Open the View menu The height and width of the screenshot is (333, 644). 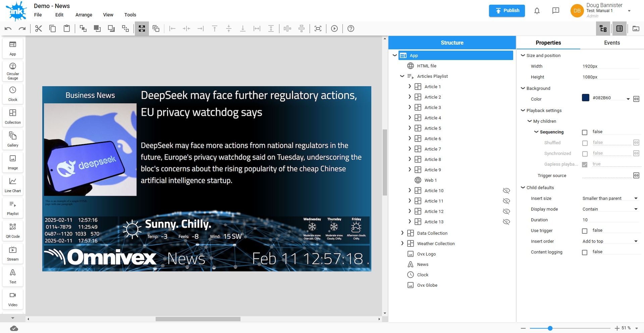pyautogui.click(x=108, y=15)
